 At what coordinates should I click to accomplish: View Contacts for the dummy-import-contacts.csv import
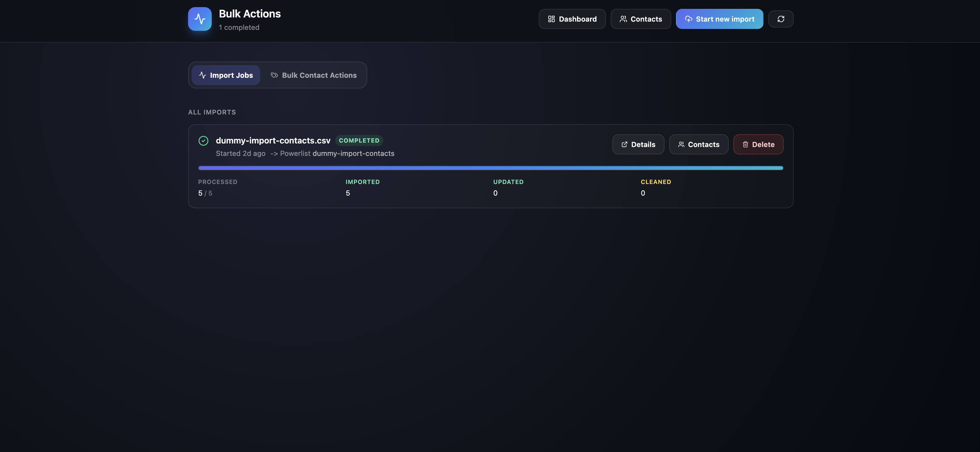point(698,145)
